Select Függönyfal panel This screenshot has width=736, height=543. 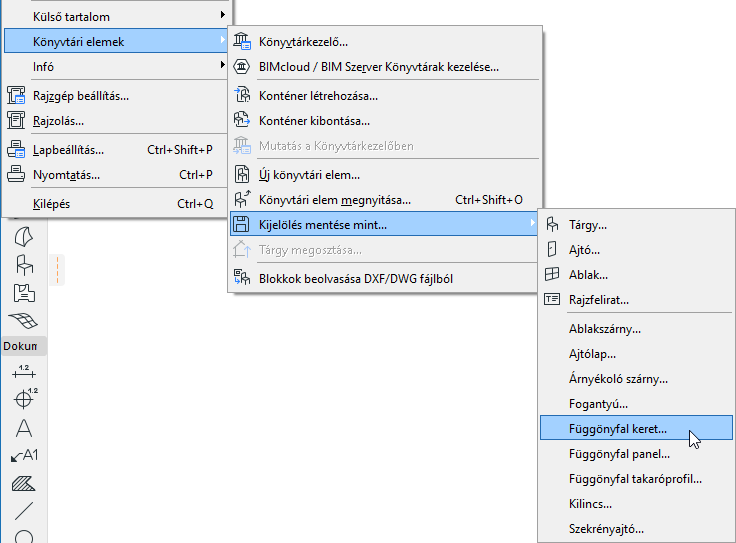pos(636,454)
